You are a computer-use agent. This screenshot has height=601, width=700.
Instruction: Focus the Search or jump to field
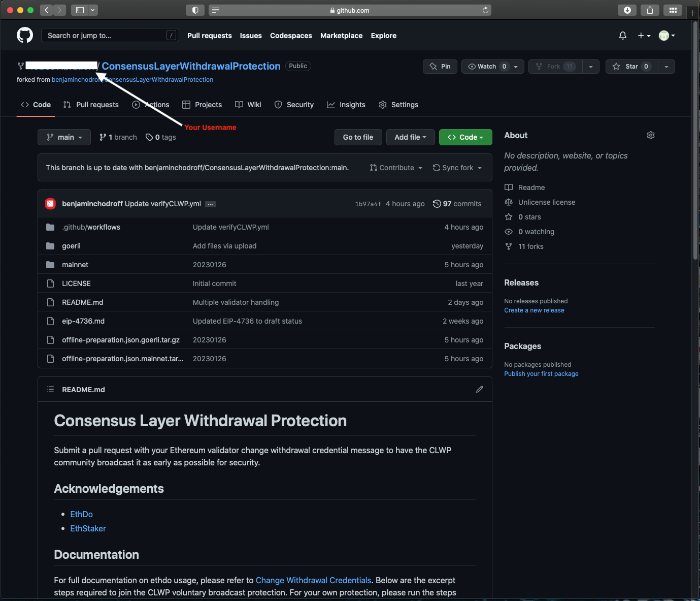[110, 35]
